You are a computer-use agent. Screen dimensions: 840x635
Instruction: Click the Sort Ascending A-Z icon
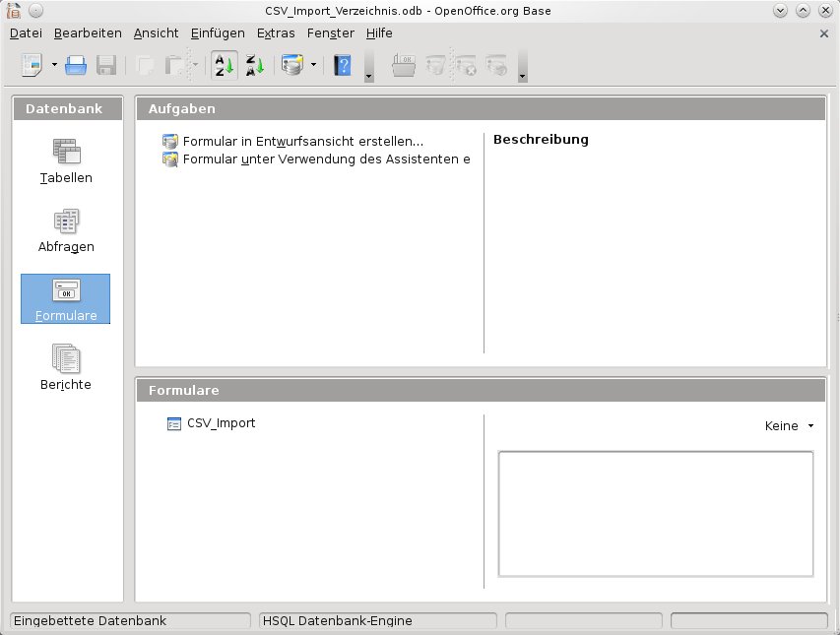point(224,66)
